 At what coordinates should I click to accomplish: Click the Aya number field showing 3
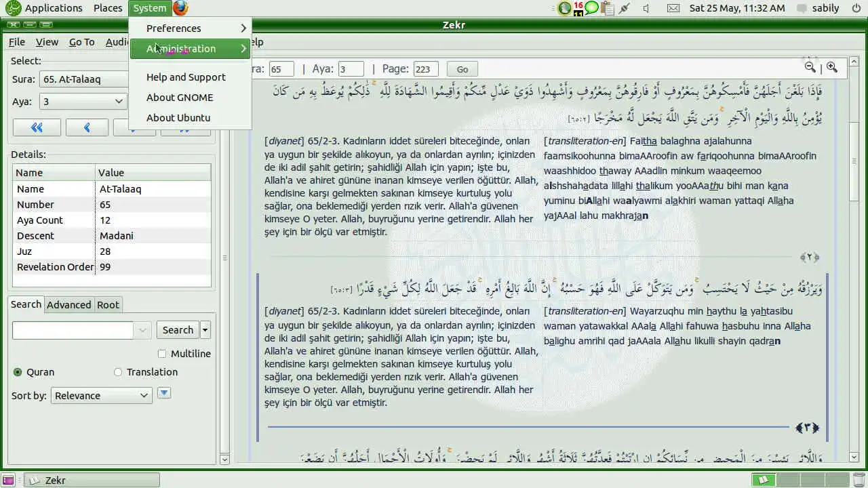coord(351,69)
